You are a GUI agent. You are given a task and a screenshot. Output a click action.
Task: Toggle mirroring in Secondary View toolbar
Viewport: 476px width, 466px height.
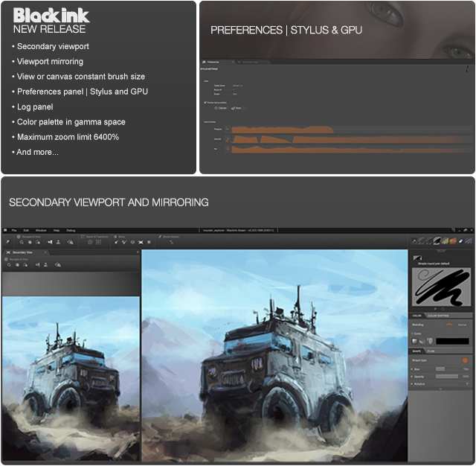37,265
